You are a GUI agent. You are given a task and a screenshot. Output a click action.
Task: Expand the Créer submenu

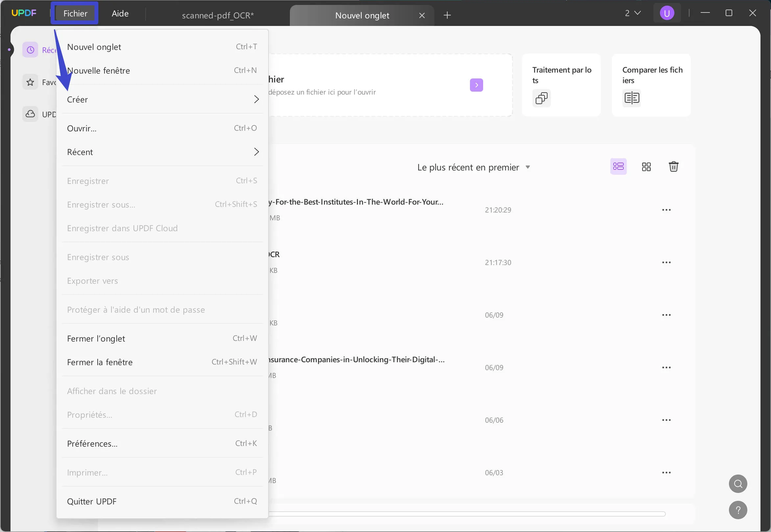pos(162,99)
